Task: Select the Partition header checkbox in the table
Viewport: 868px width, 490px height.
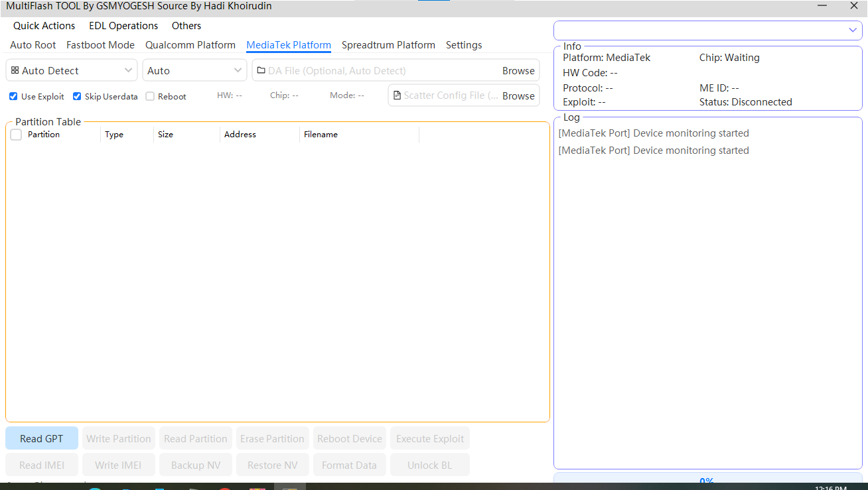Action: [15, 134]
